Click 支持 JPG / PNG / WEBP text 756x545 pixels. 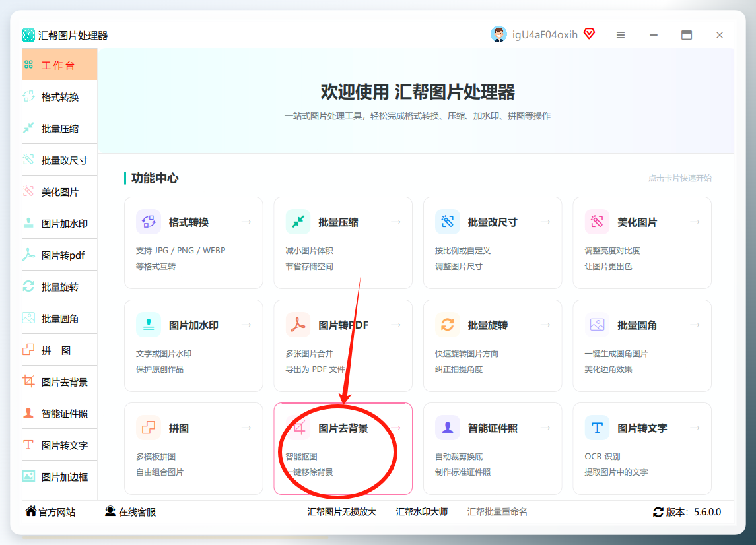[181, 251]
